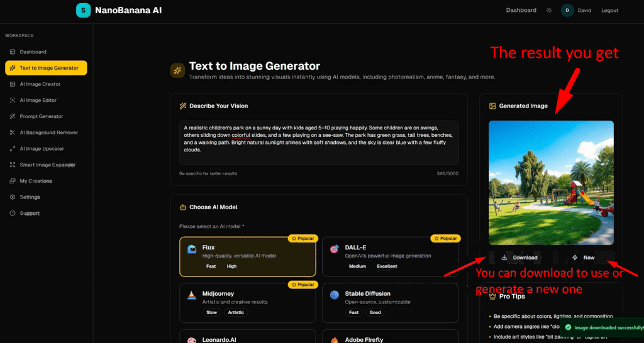
Task: Click the Good tag on Stable Diffusion
Action: click(375, 313)
